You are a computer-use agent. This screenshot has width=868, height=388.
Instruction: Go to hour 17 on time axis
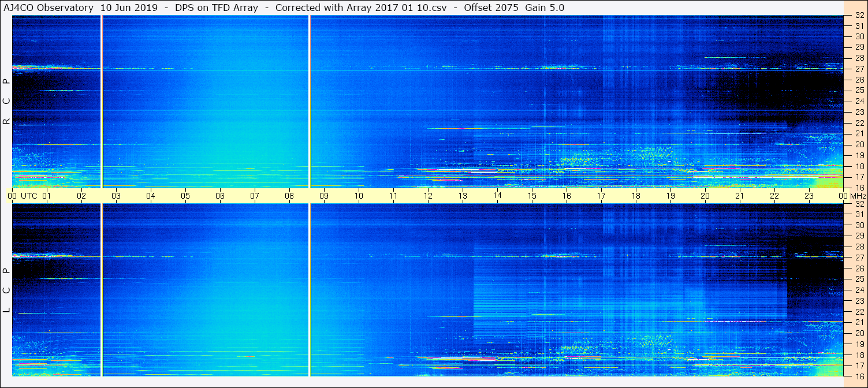[601, 196]
